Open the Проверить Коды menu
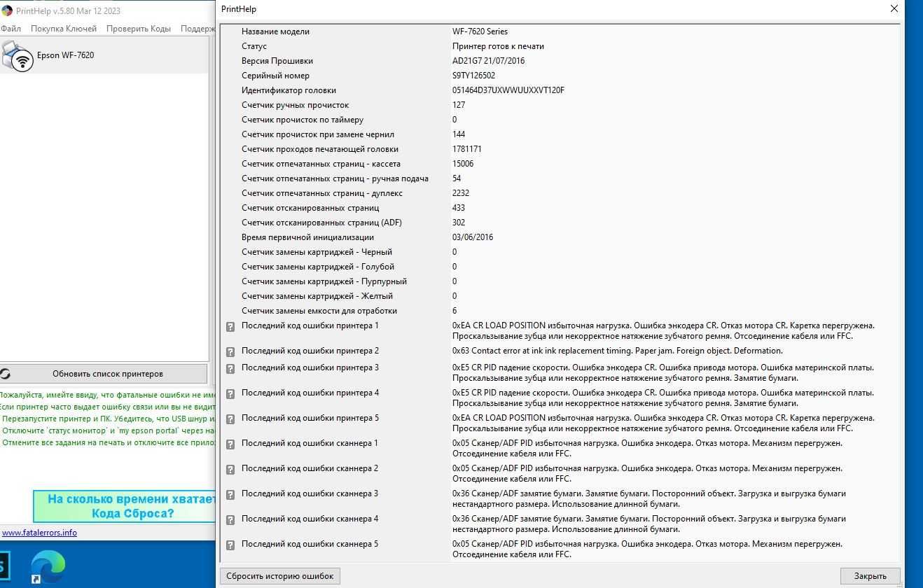The image size is (923, 588). pyautogui.click(x=139, y=29)
